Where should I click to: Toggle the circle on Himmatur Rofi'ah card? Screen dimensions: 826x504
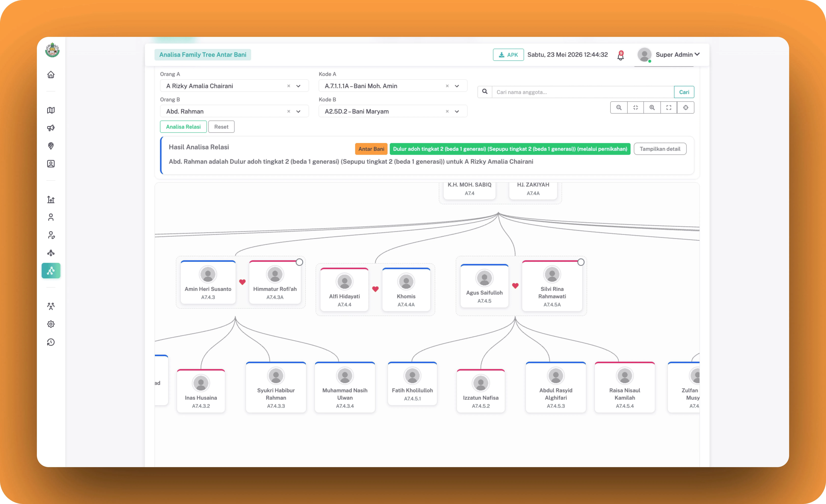tap(299, 262)
